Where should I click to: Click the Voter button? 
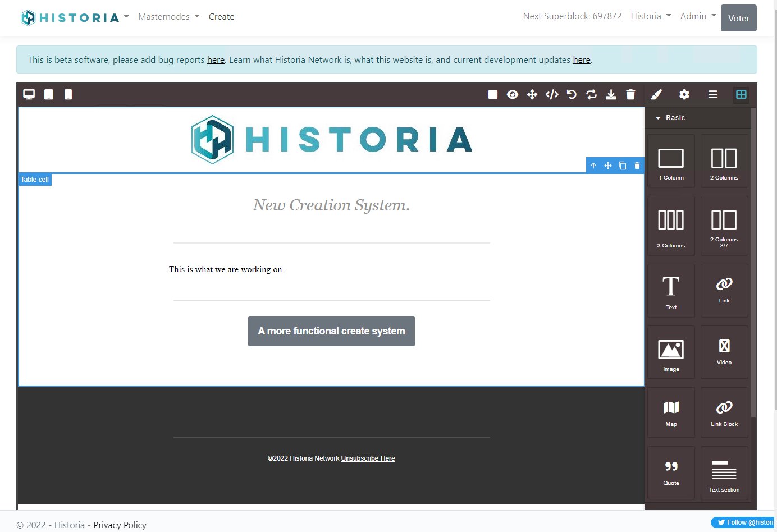tap(738, 18)
